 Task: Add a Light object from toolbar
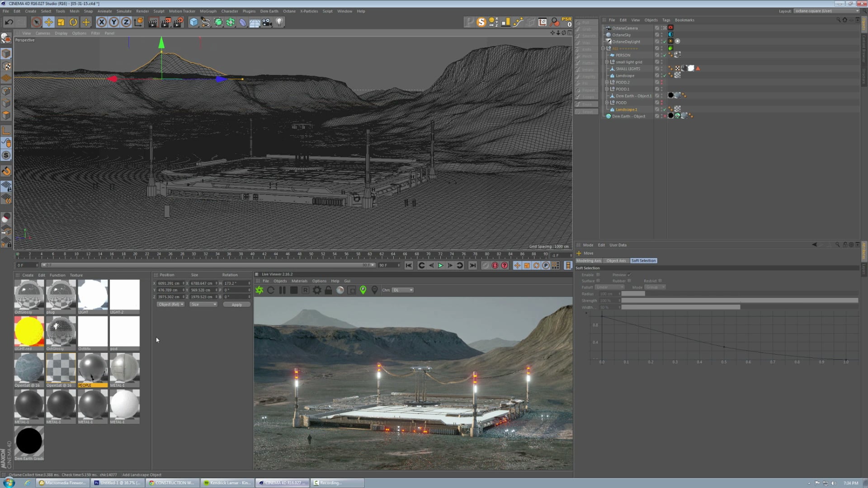pos(279,22)
